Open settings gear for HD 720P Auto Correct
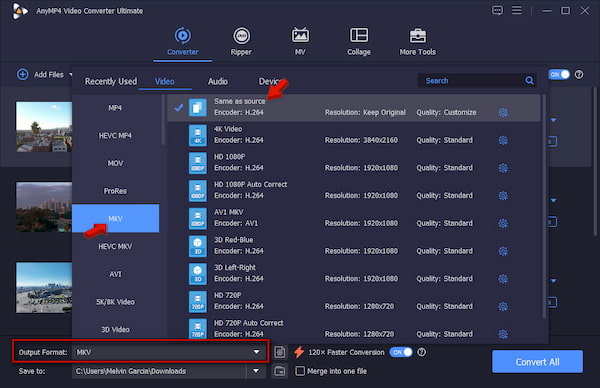This screenshot has height=388, width=600. click(x=503, y=334)
